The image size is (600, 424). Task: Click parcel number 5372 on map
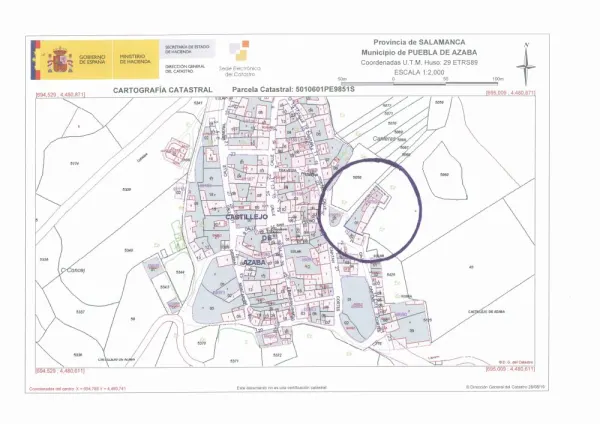point(277,355)
